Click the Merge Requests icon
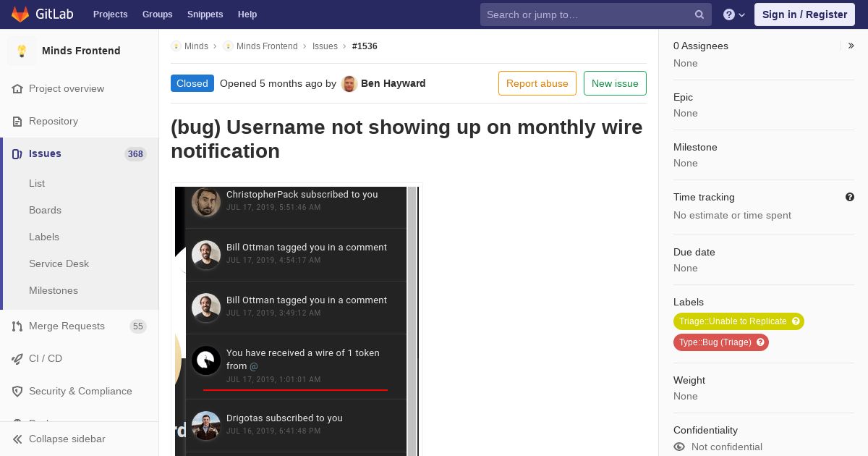The width and height of the screenshot is (868, 456). [x=17, y=326]
